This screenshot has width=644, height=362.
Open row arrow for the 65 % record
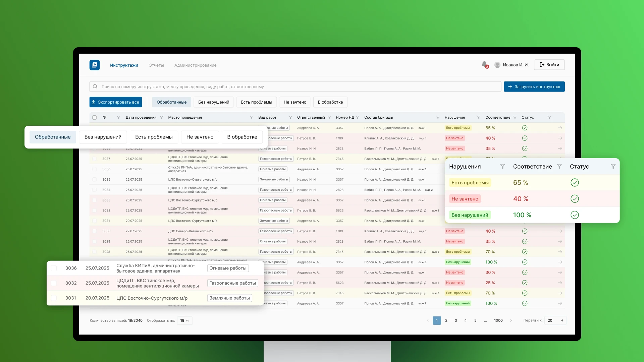click(x=560, y=128)
